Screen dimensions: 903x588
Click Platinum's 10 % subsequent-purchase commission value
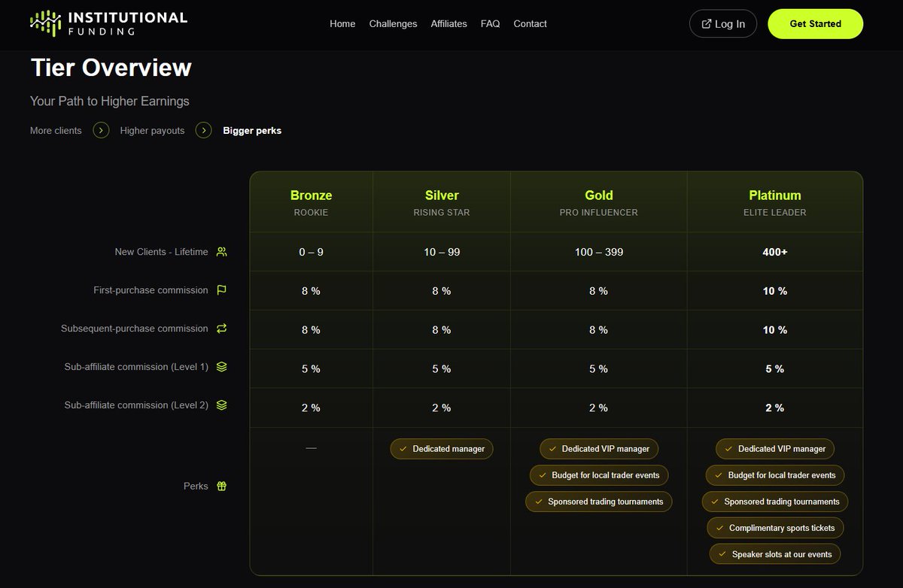tap(775, 330)
